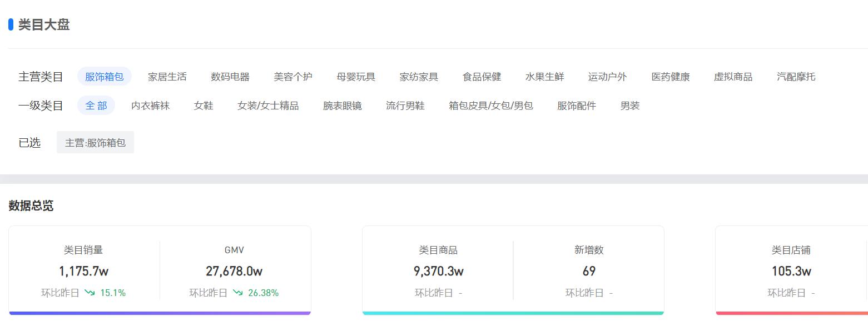Select the 男装 subcategory link

click(x=629, y=105)
